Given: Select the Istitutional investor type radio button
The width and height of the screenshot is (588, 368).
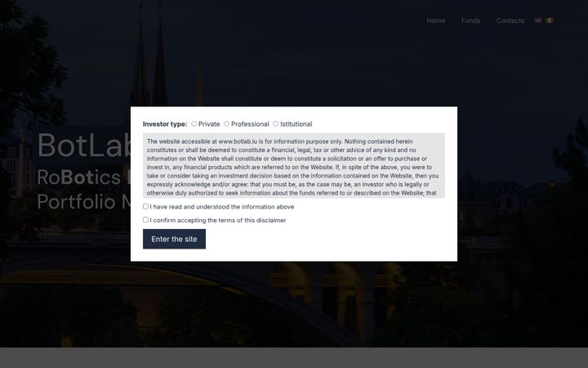Looking at the screenshot, I should 276,123.
